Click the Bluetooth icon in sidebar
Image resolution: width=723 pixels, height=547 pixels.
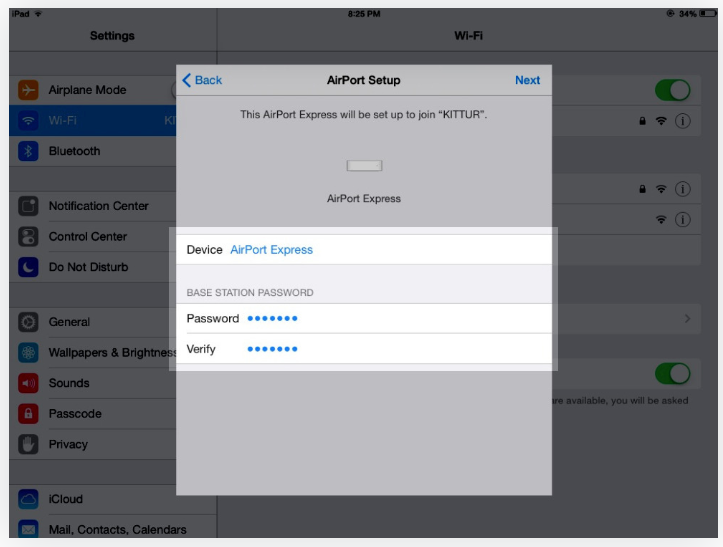click(x=28, y=151)
